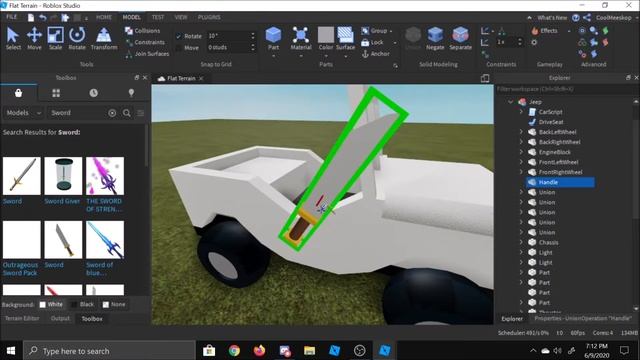Switch to the PLUGINS ribbon tab
This screenshot has width=640, height=360.
point(209,17)
